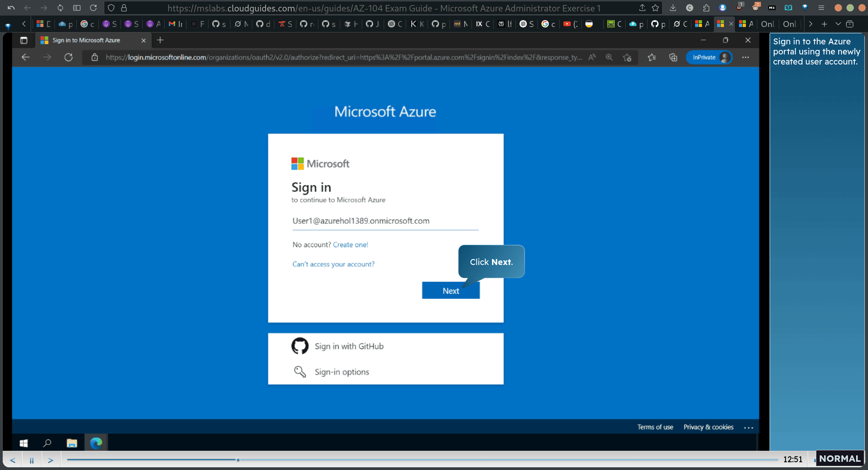This screenshot has width=868, height=470.
Task: Click share icon in outer address bar
Action: 642,8
